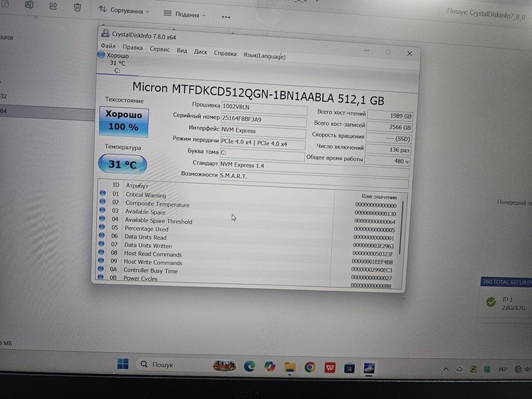Click the Хорошо 100 % health status button
Screen dimensions: 532x399
point(124,121)
